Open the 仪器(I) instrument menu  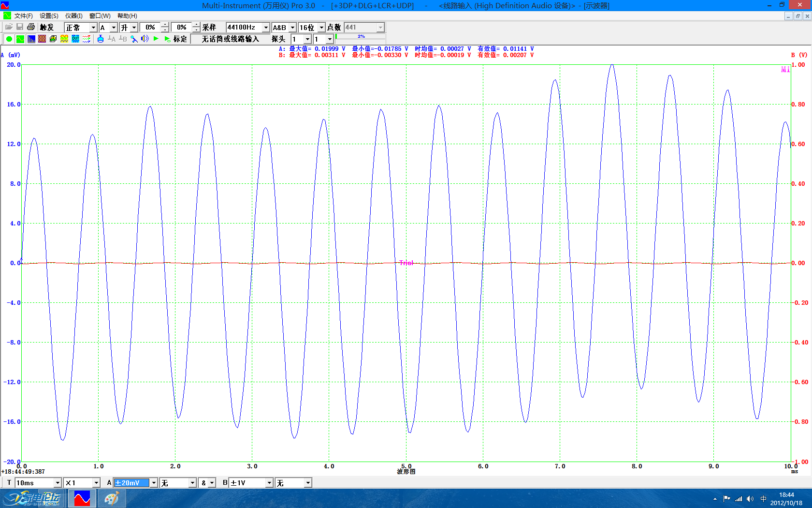pos(73,16)
